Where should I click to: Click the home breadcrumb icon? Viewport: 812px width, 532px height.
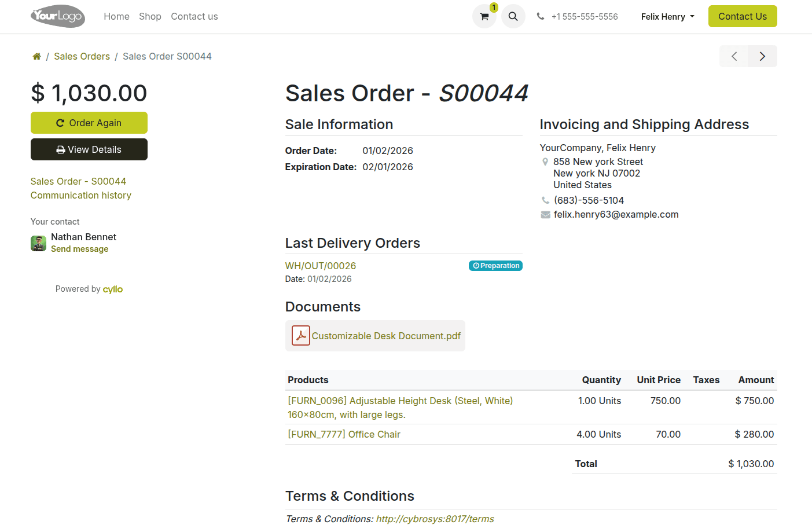tap(36, 57)
